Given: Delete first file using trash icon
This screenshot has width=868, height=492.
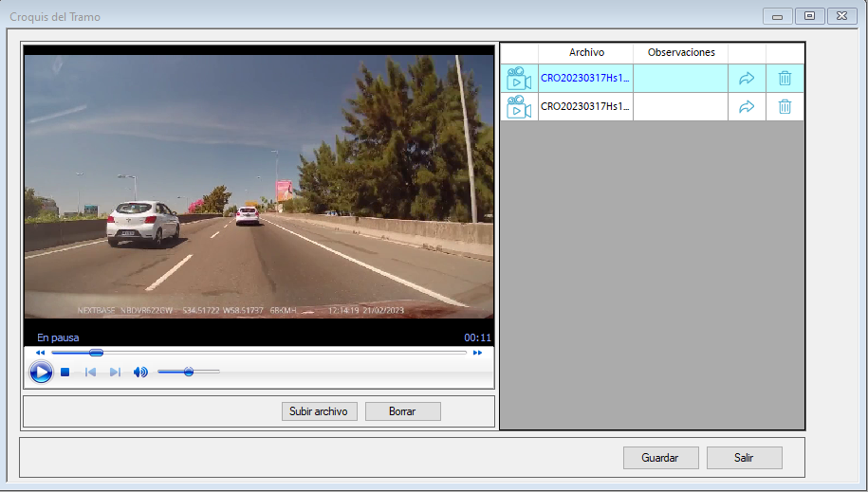Looking at the screenshot, I should tap(785, 78).
